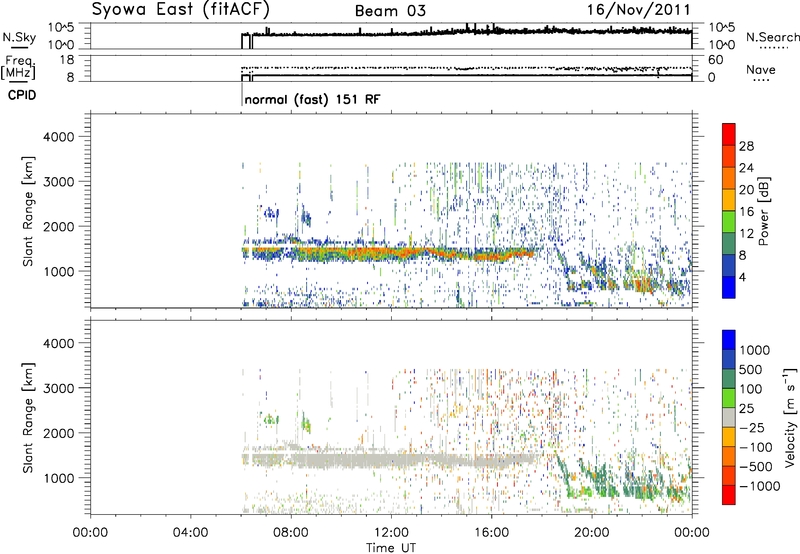Screen dimensions: 800x554
Task: Click the '04:00' time axis tick
Action: click(191, 533)
